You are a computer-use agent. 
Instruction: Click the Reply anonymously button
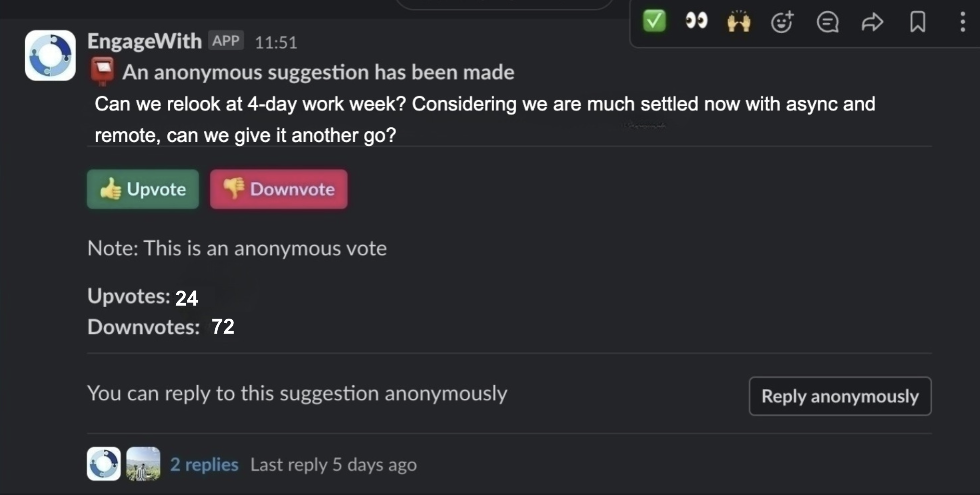(x=840, y=396)
